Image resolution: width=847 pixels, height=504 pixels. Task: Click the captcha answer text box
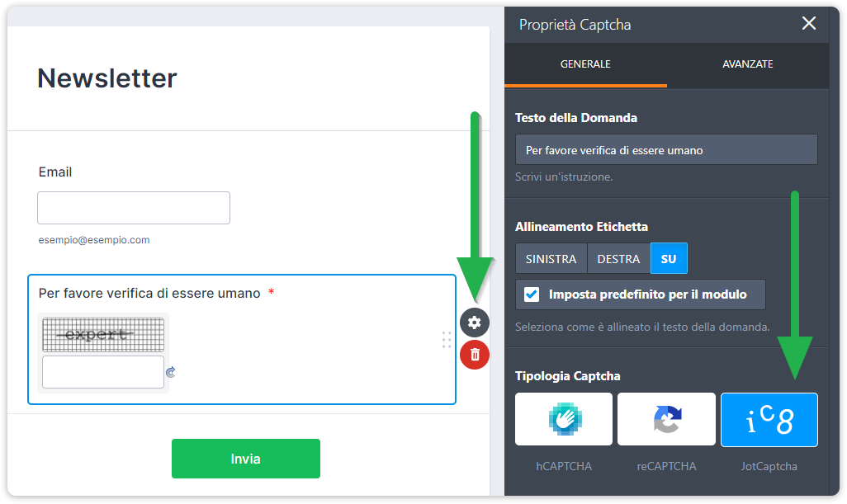tap(103, 372)
